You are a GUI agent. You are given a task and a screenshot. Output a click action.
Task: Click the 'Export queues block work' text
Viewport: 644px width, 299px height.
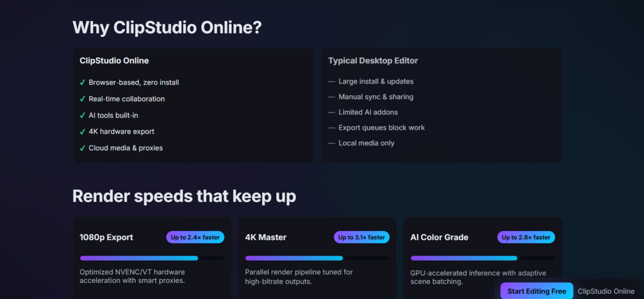381,128
